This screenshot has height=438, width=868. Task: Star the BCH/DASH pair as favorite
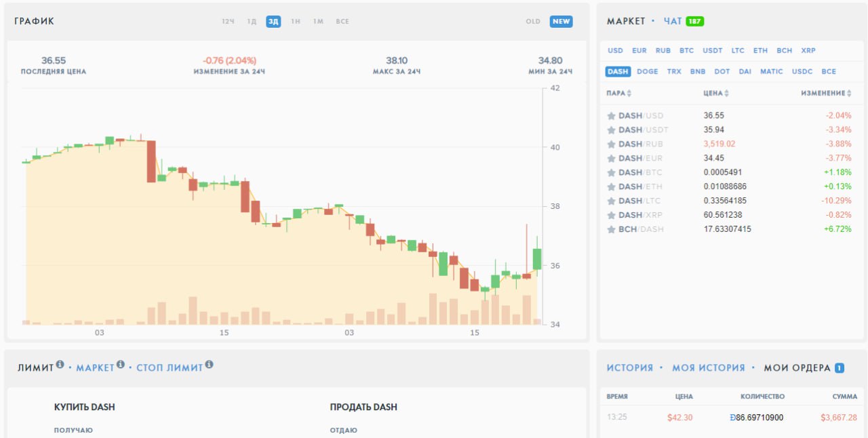[x=611, y=230]
